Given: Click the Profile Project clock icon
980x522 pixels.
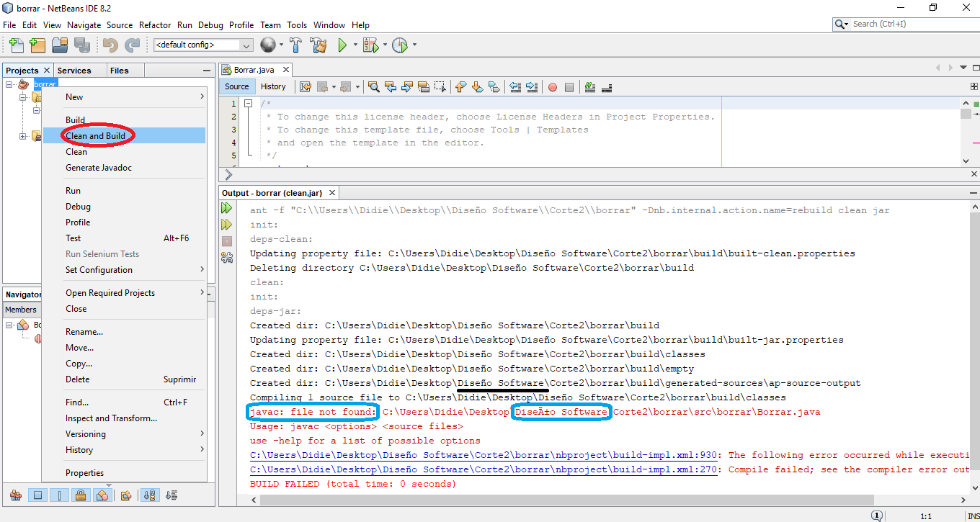Looking at the screenshot, I should pyautogui.click(x=400, y=45).
